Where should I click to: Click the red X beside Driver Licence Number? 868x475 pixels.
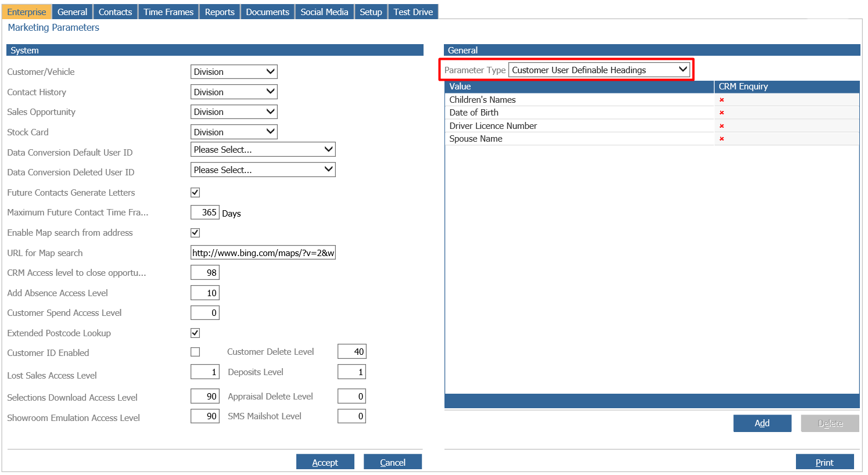coord(721,125)
